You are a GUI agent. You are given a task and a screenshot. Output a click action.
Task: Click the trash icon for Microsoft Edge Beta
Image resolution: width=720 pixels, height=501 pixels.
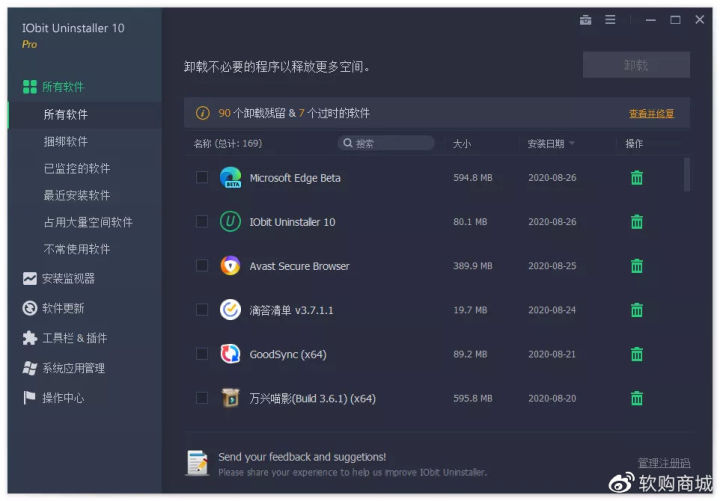tap(636, 177)
